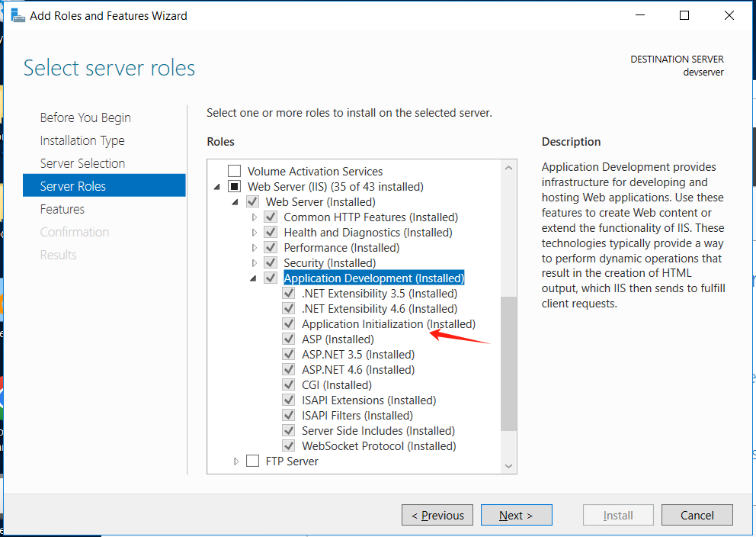Select the Server Side Includes row text
This screenshot has height=537, width=756.
click(x=379, y=431)
